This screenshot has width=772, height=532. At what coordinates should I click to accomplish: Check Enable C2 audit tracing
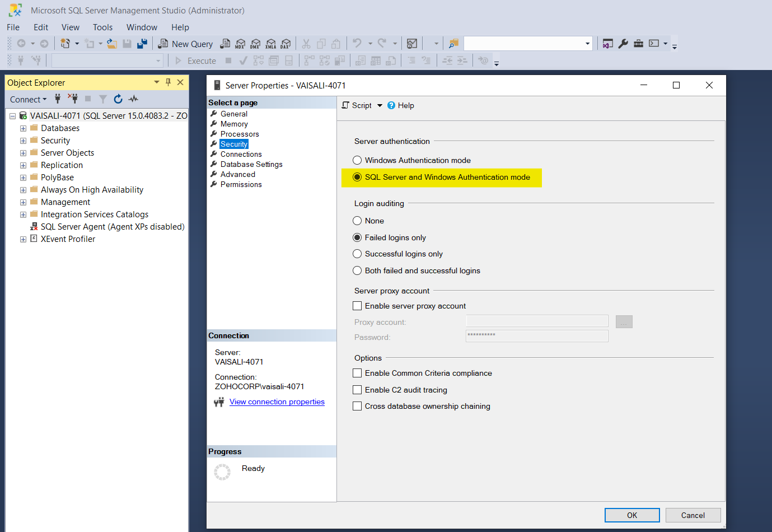click(357, 390)
